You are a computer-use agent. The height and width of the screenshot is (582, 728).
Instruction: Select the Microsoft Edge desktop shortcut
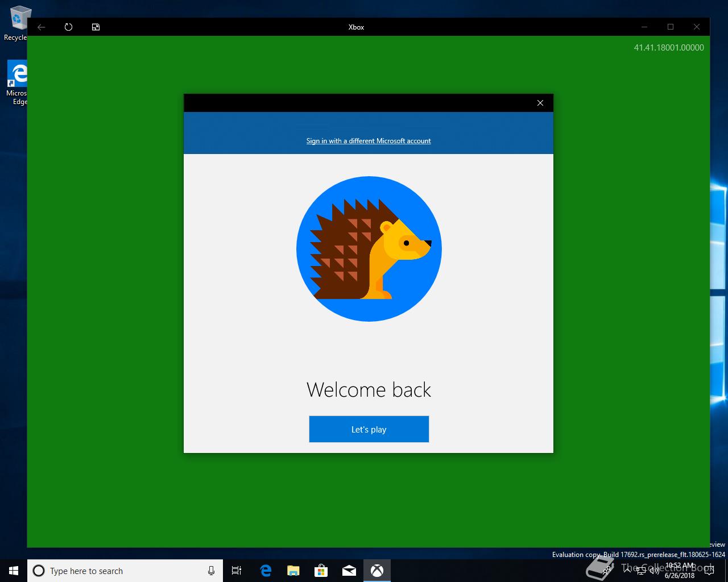point(17,83)
